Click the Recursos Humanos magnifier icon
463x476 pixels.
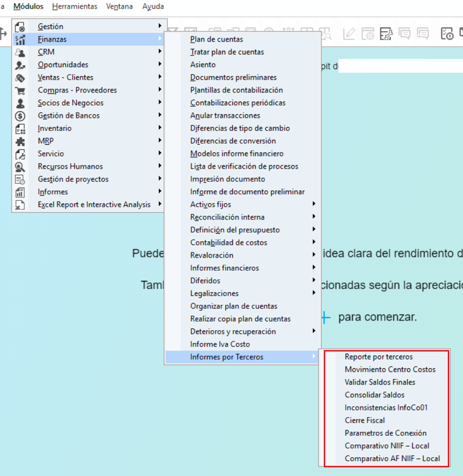[x=20, y=167]
